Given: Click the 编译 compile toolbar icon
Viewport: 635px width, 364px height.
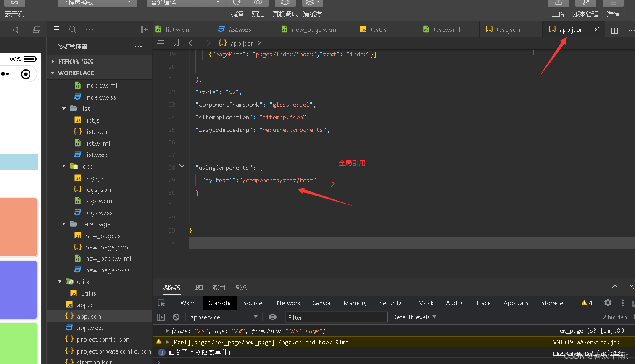Looking at the screenshot, I should (237, 3).
